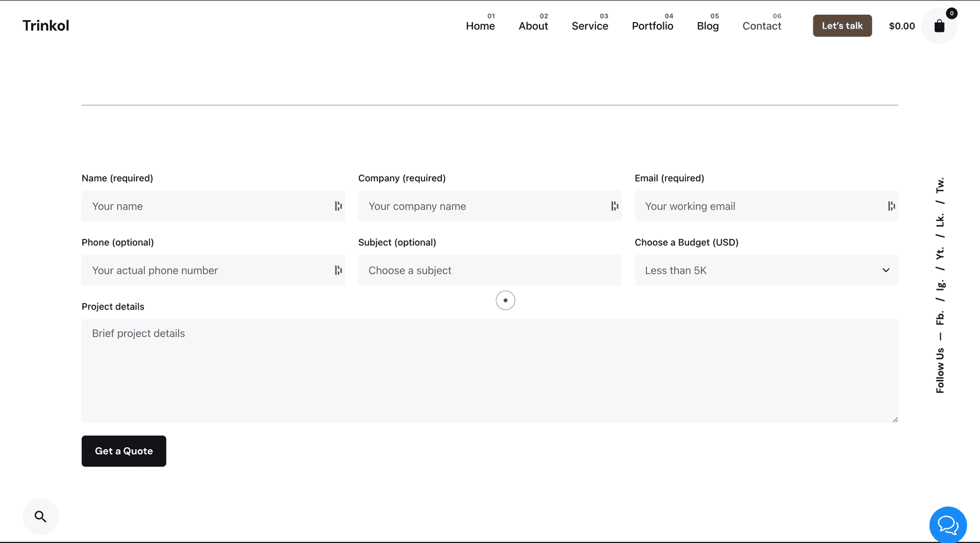
Task: Focus the phone number input
Action: [x=213, y=270]
